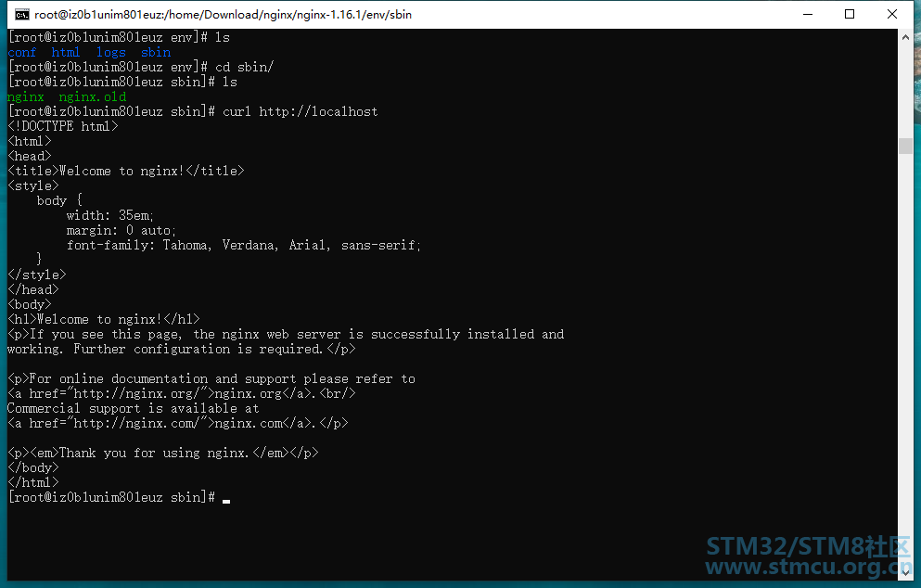921x588 pixels.
Task: Close the terminal window
Action: [x=891, y=14]
